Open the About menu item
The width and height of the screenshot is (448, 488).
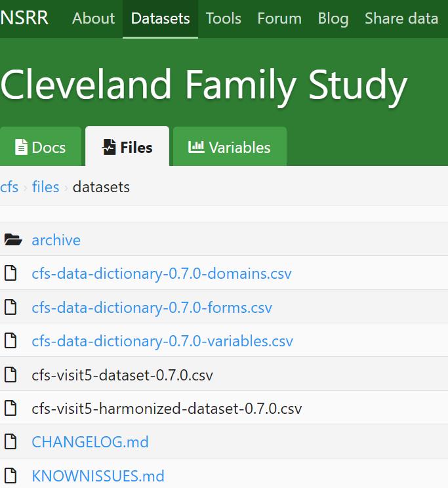(x=93, y=18)
